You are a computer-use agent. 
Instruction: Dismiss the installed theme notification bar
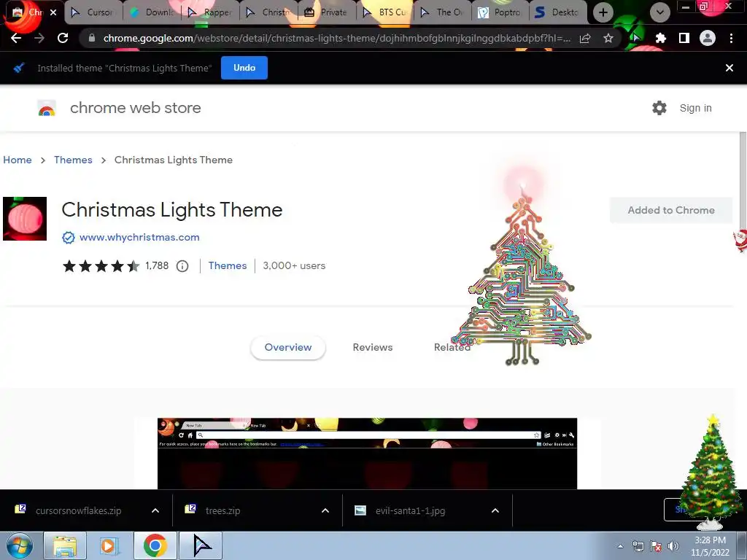coord(729,68)
